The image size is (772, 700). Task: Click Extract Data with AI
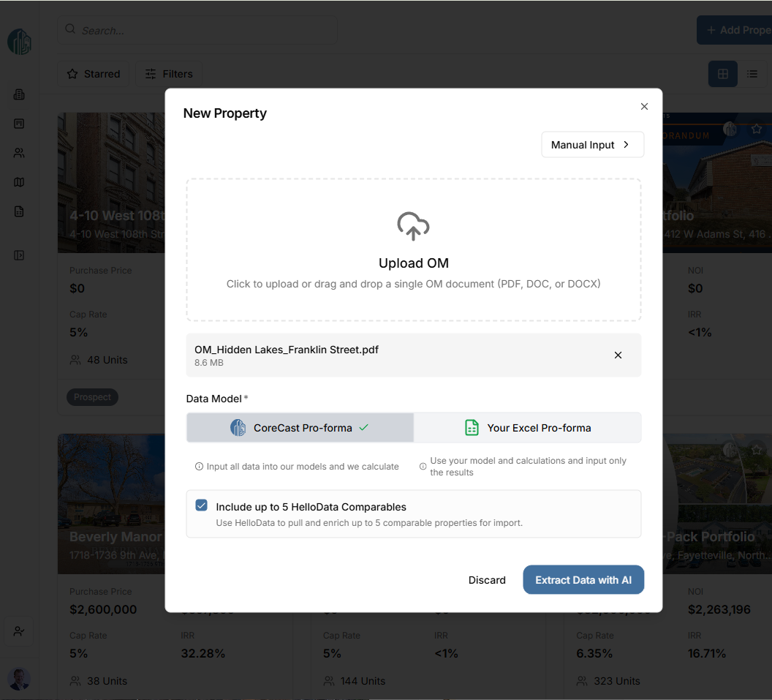583,579
